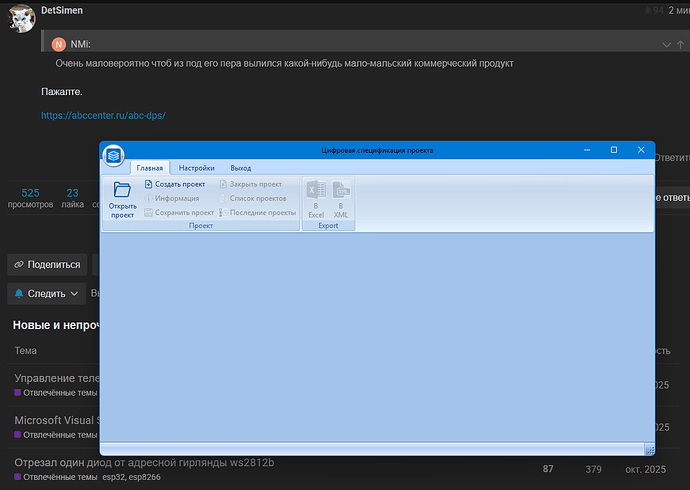The width and height of the screenshot is (690, 490).
Task: Switch to the Настройки ribbon tab
Action: click(196, 168)
